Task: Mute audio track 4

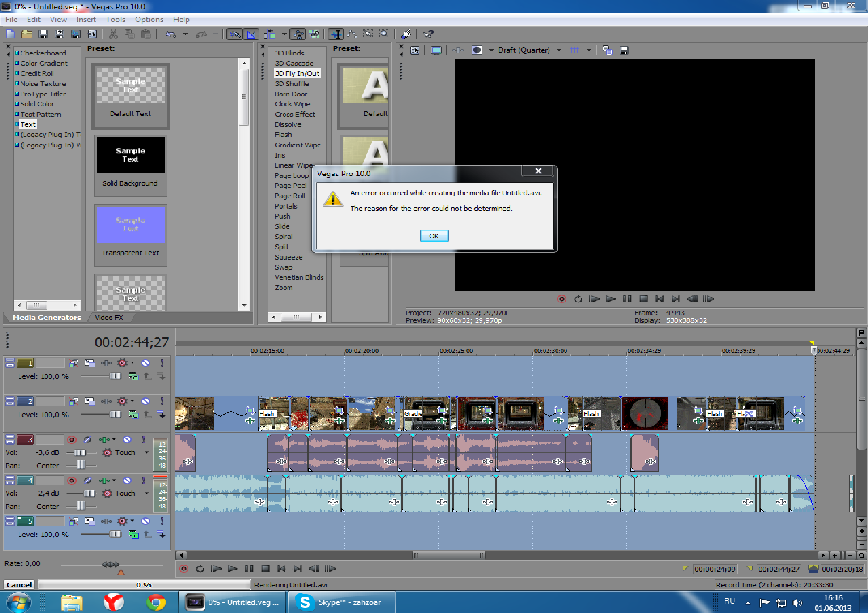Action: point(127,481)
